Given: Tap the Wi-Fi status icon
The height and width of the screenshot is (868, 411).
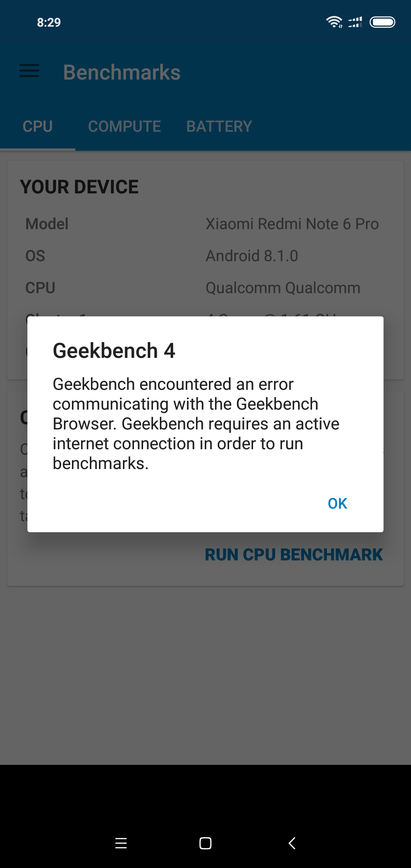Looking at the screenshot, I should coord(334,22).
